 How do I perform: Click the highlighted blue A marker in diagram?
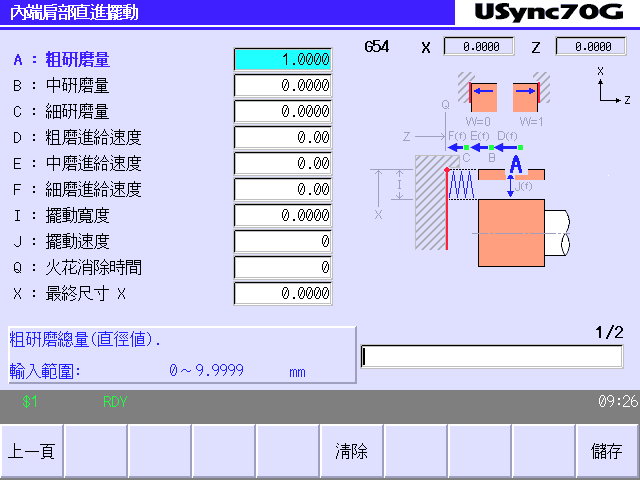click(516, 164)
